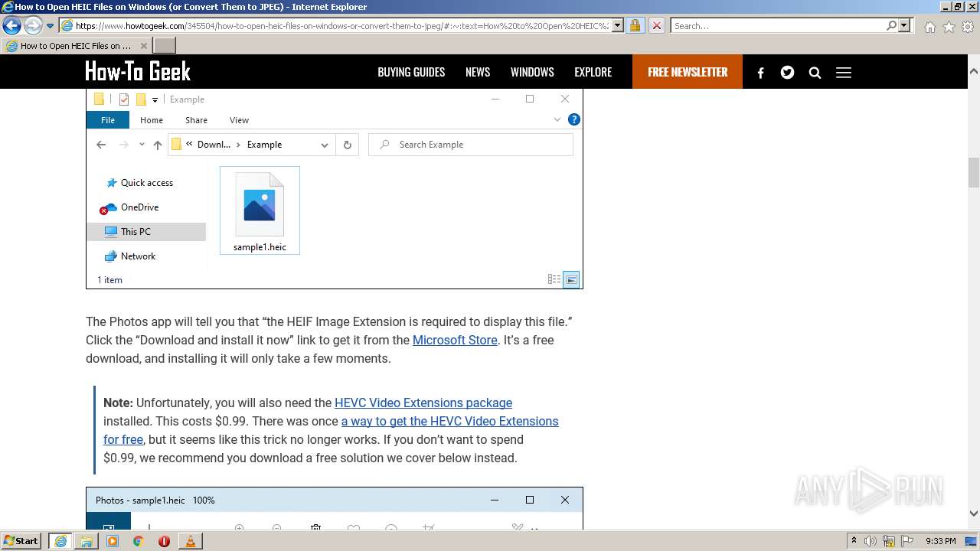The height and width of the screenshot is (551, 980).
Task: Open How-To Geek Twitter icon
Action: coord(787,73)
